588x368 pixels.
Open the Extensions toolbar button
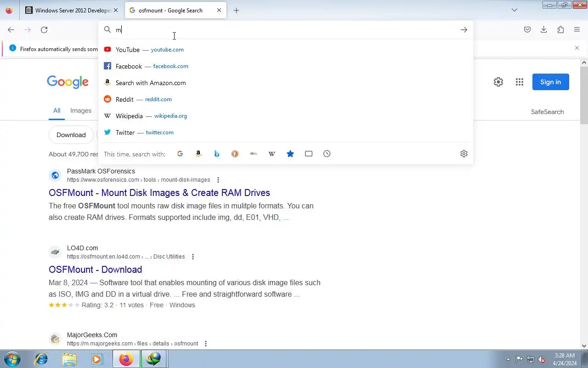click(x=560, y=30)
